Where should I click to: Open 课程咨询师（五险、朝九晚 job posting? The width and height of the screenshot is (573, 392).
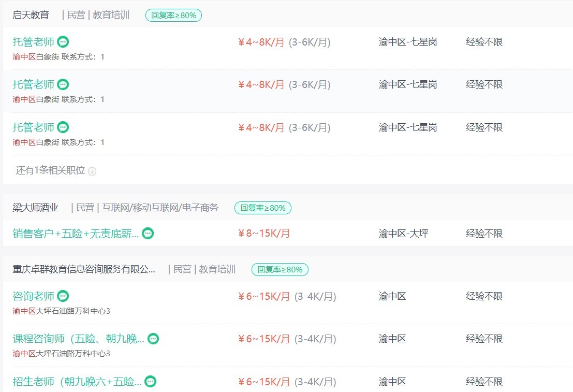[78, 339]
